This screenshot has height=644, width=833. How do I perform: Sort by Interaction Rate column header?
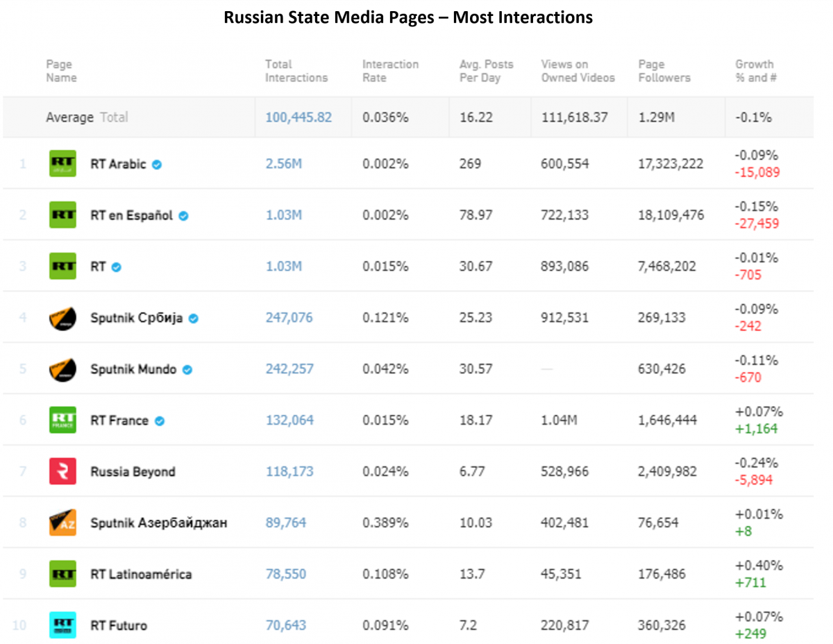pyautogui.click(x=390, y=71)
